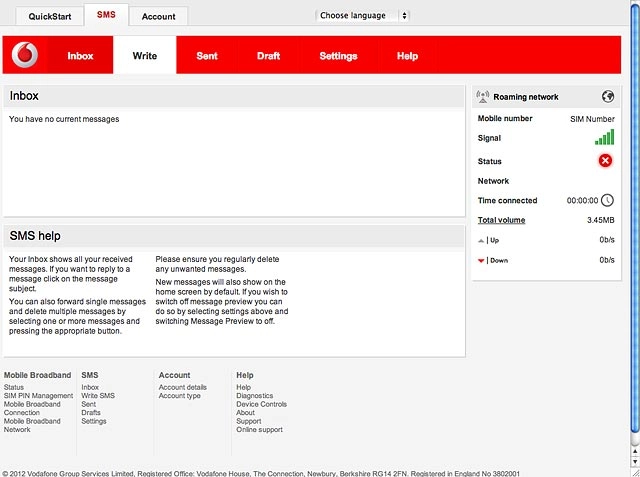640x477 pixels.
Task: Open the Device Controls footer link
Action: click(x=262, y=404)
